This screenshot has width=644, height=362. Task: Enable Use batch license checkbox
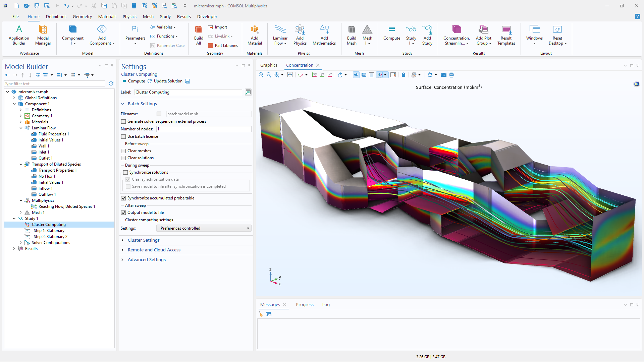(123, 136)
